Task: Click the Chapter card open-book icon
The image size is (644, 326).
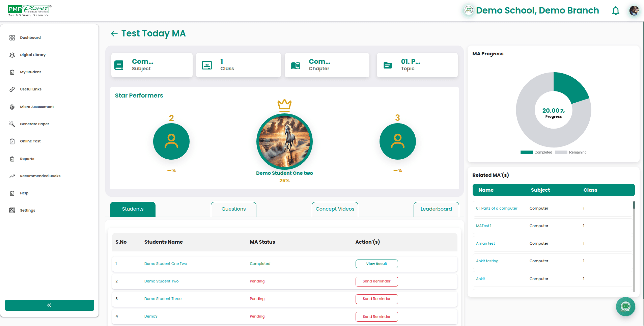Action: (296, 65)
